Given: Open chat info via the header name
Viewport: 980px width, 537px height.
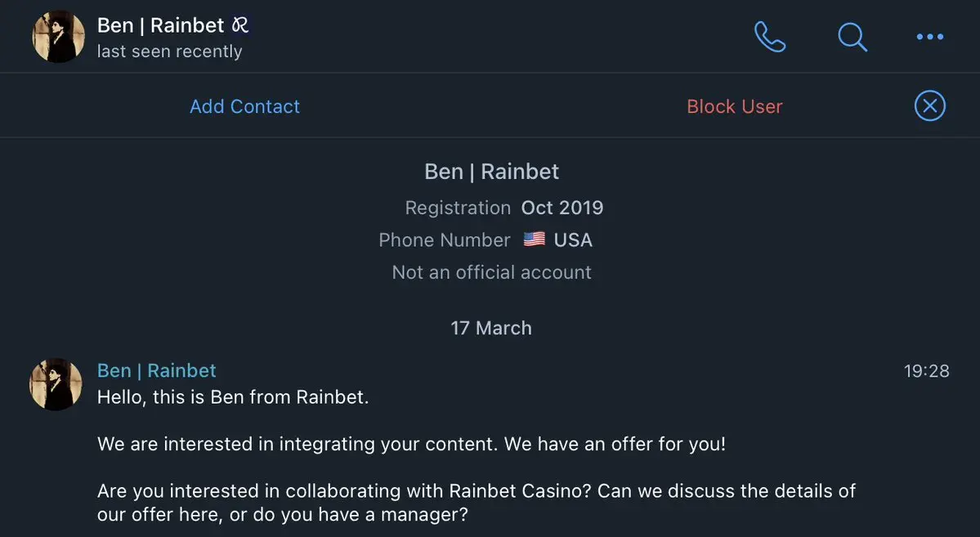Looking at the screenshot, I should click(160, 25).
